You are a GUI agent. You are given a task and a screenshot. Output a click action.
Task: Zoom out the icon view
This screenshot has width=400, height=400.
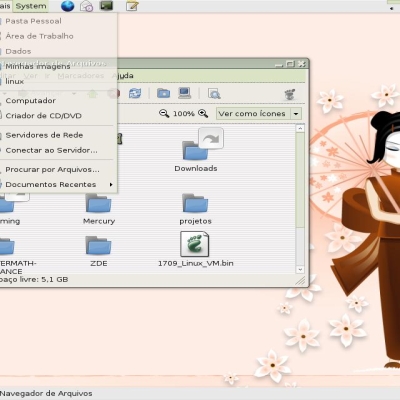pos(164,113)
